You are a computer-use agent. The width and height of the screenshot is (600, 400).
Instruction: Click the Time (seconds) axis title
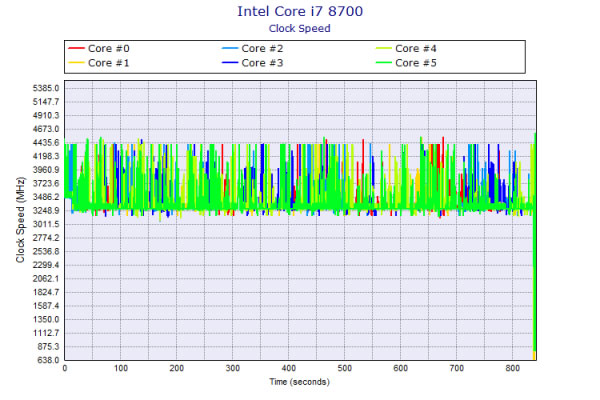coord(300,382)
